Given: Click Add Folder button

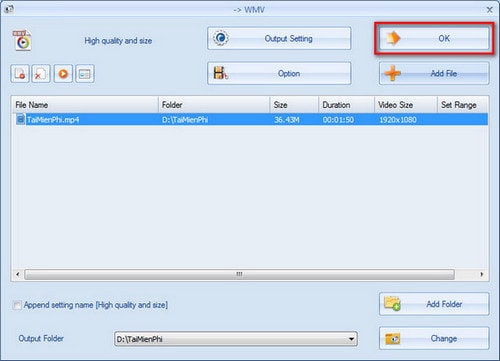Looking at the screenshot, I should coord(434,304).
